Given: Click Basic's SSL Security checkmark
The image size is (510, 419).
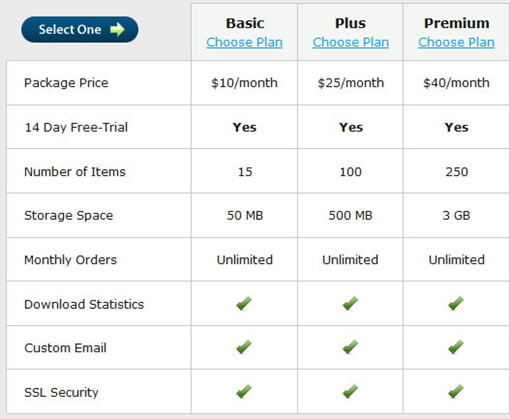Looking at the screenshot, I should coord(244,391).
